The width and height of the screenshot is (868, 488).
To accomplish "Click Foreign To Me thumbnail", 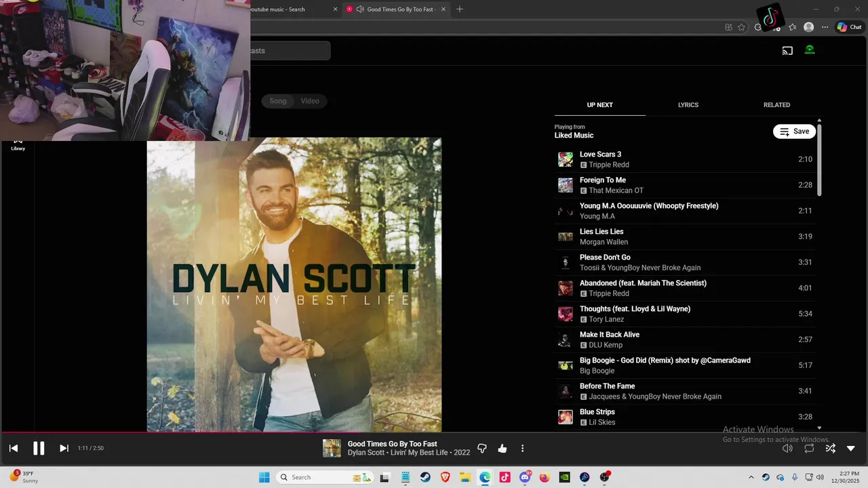I will tap(566, 185).
